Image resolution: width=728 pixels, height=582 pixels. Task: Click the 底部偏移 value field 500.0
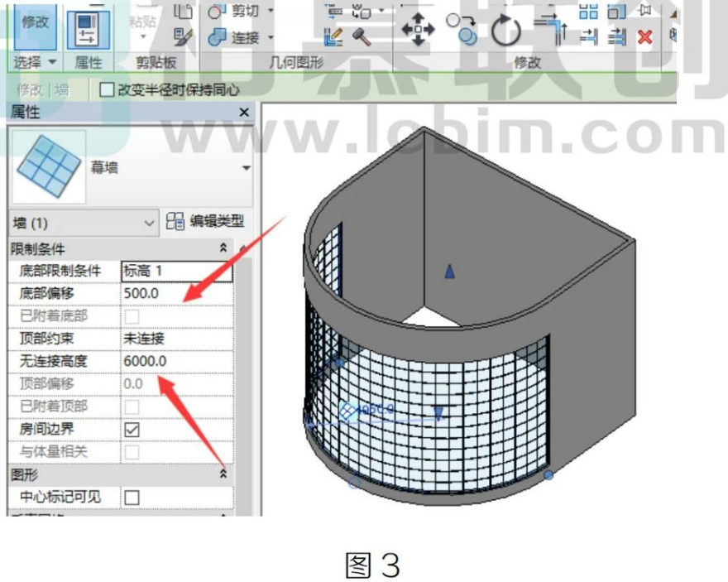(x=176, y=294)
